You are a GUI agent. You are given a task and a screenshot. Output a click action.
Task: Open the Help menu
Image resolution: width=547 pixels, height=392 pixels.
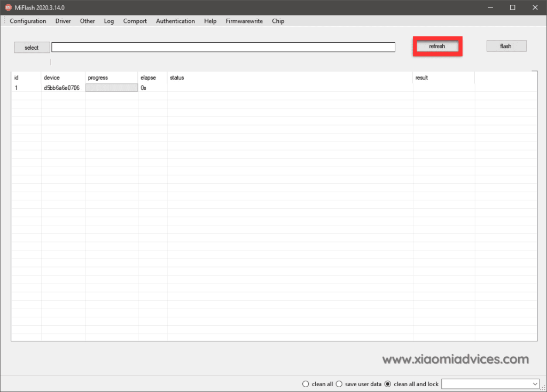[210, 21]
